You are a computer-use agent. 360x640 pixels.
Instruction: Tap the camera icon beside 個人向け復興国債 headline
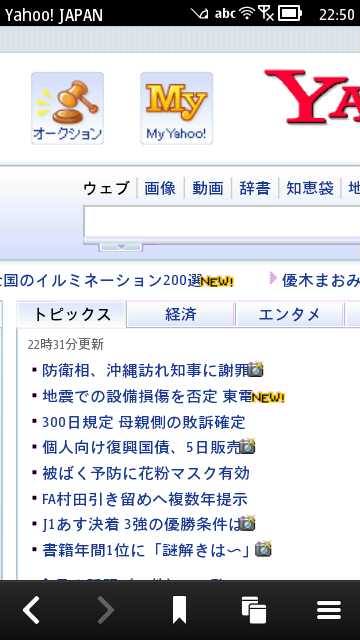pyautogui.click(x=247, y=447)
